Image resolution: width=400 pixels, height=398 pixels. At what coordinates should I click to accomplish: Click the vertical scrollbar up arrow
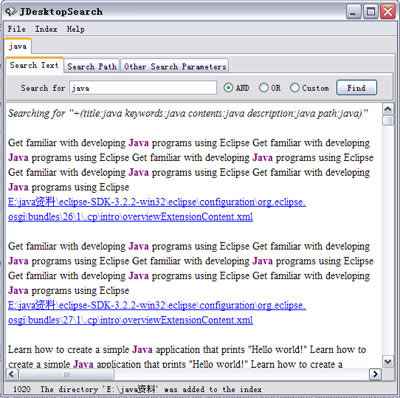click(388, 109)
